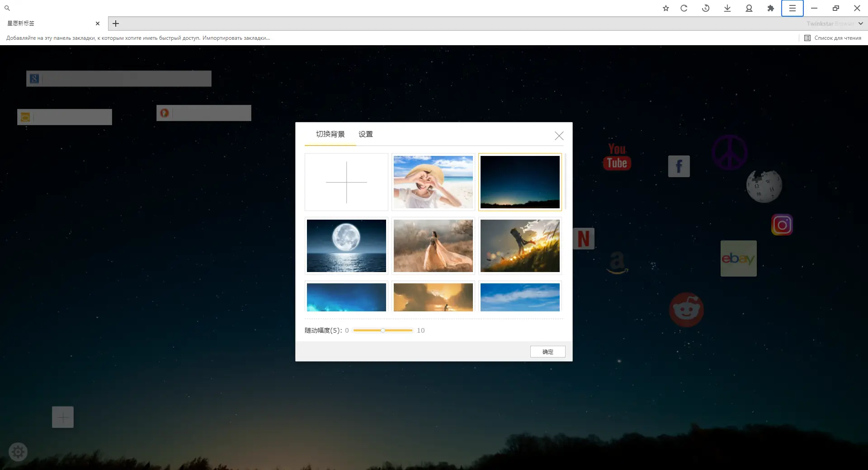Image resolution: width=868 pixels, height=470 pixels.
Task: Select the full moon background thumbnail
Action: [x=346, y=245]
